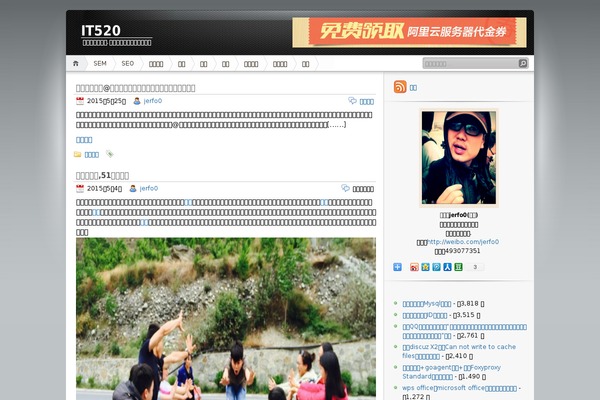Open the group photo in the May 4 post
Screen dimensions: 600x400
point(226,319)
